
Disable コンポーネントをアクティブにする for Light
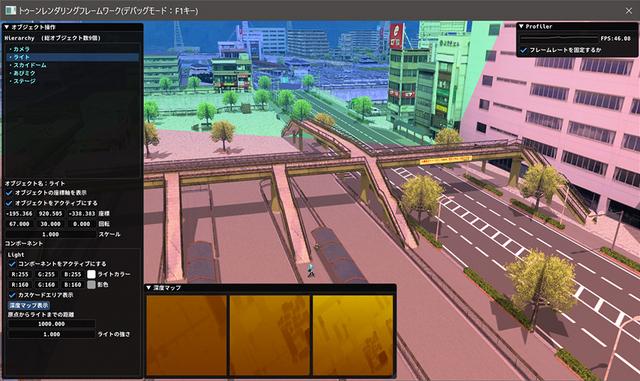tap(12, 264)
